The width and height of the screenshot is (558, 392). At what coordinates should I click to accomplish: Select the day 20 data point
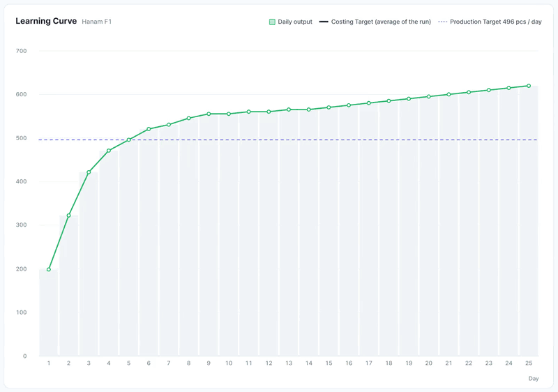point(428,96)
